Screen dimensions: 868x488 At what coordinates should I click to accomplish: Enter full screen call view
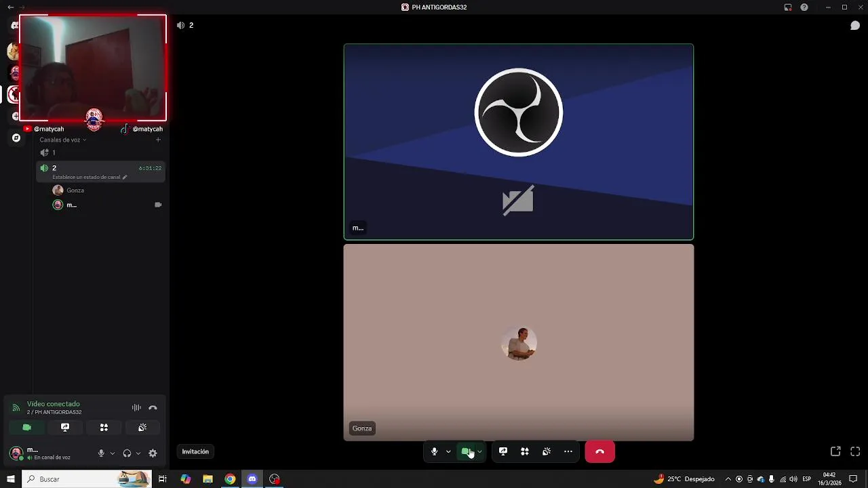(x=855, y=451)
